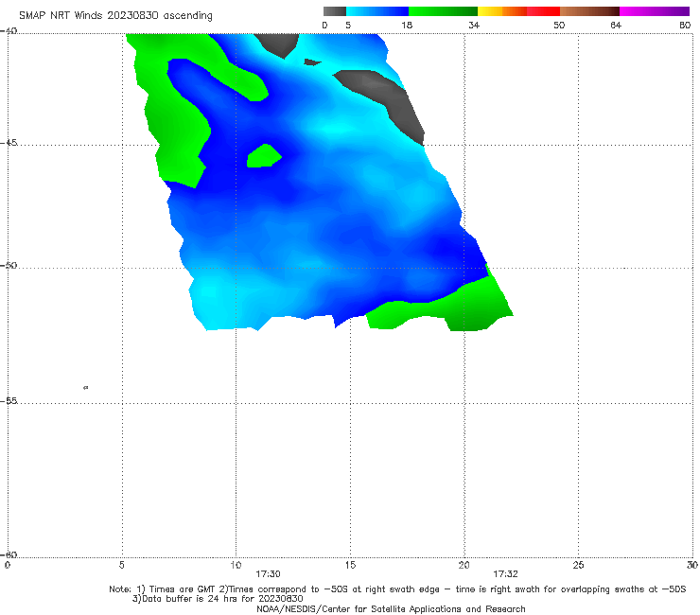Click the latitude axis label "-50"
700x615 pixels.
tap(9, 265)
